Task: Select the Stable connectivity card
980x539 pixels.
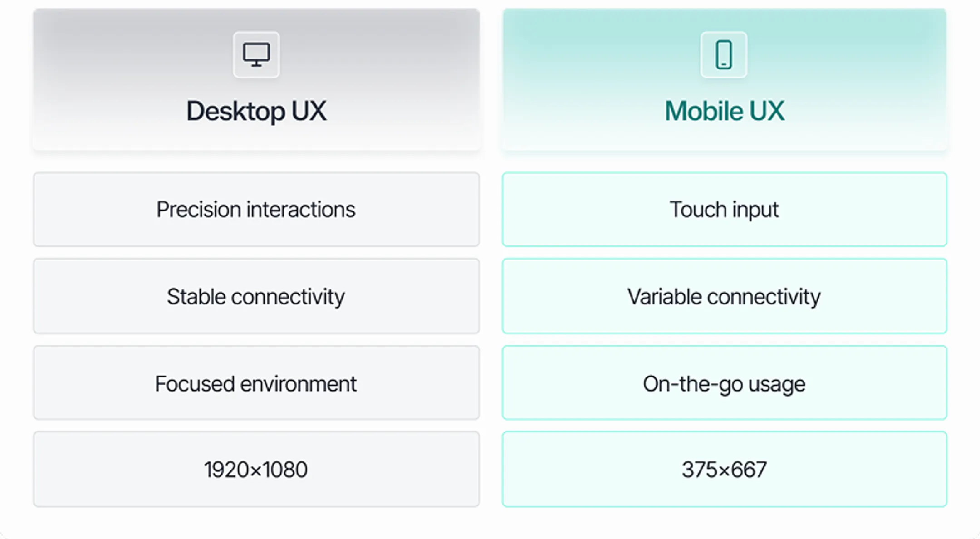Action: (256, 296)
